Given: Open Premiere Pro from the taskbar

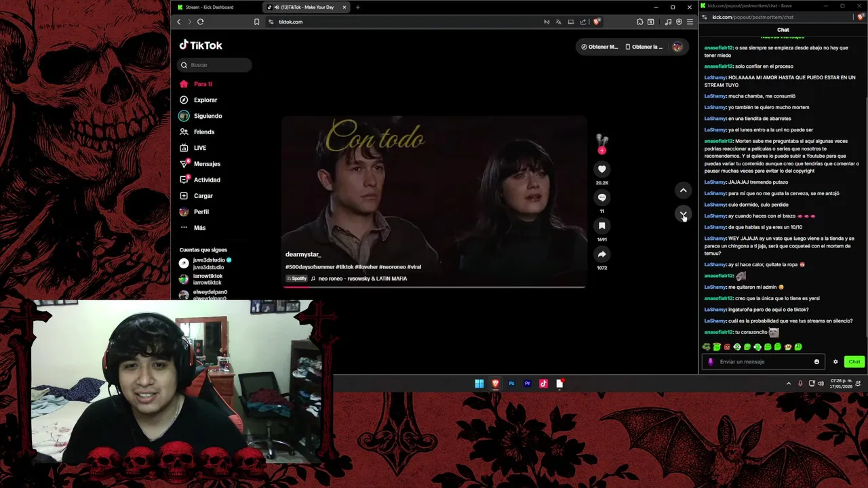Looking at the screenshot, I should coord(527,384).
